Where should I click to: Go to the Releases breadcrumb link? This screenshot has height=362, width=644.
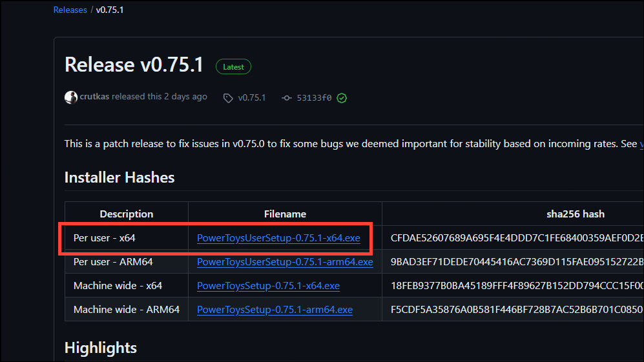70,10
